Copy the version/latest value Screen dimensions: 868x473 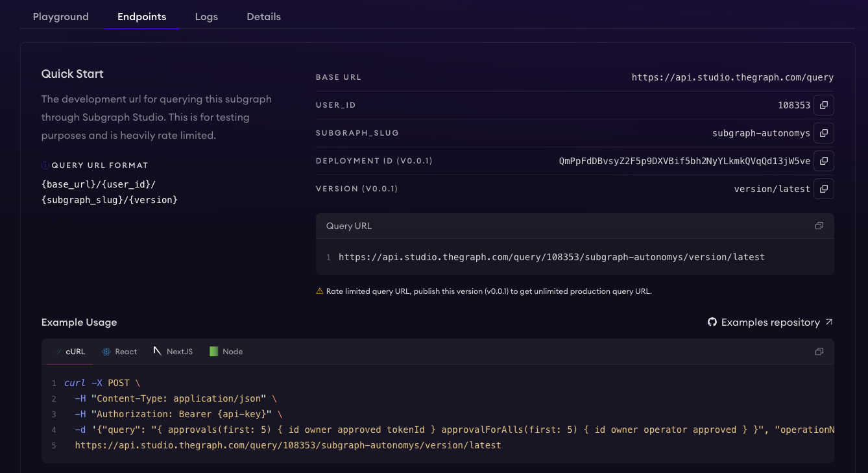pyautogui.click(x=824, y=189)
